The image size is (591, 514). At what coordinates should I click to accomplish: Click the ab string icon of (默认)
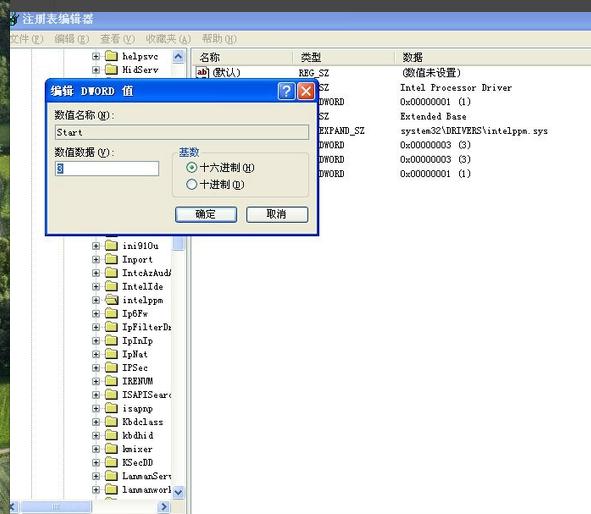pyautogui.click(x=202, y=72)
